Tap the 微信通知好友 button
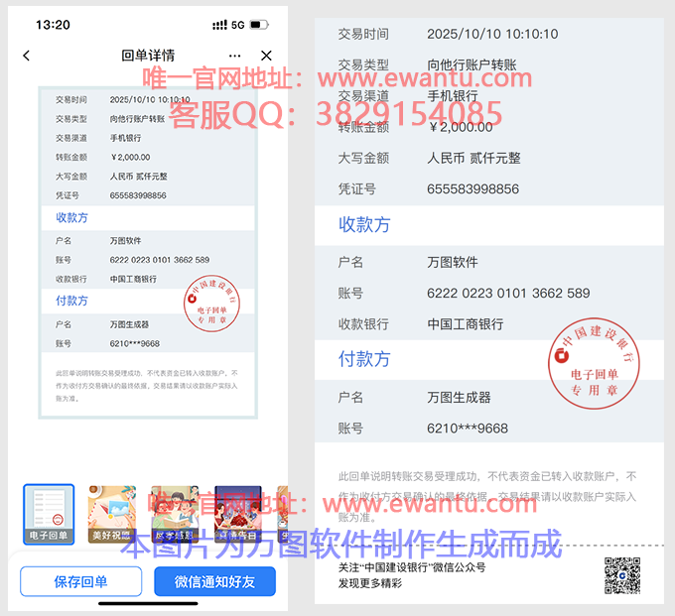 214,581
